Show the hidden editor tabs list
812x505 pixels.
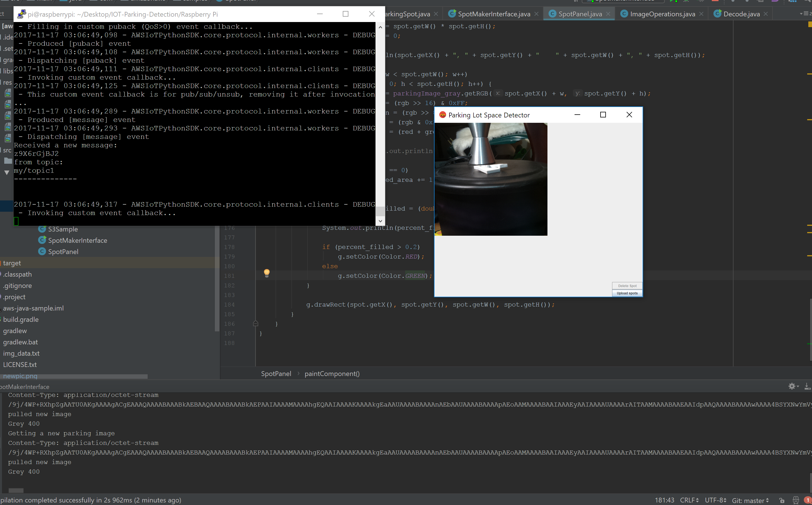[805, 14]
